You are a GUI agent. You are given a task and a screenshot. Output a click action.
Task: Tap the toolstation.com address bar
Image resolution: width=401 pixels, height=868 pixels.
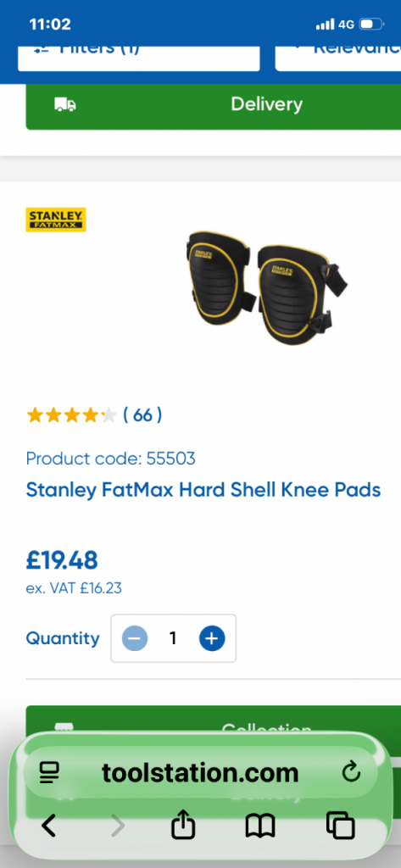click(200, 772)
